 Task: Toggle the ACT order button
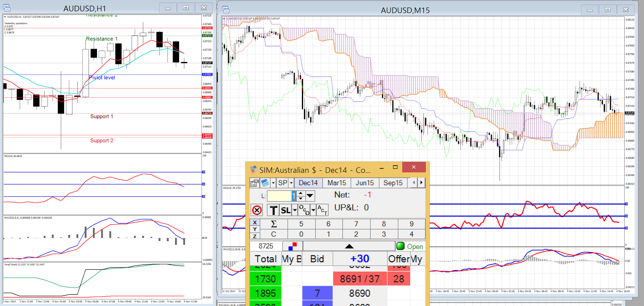(322, 211)
